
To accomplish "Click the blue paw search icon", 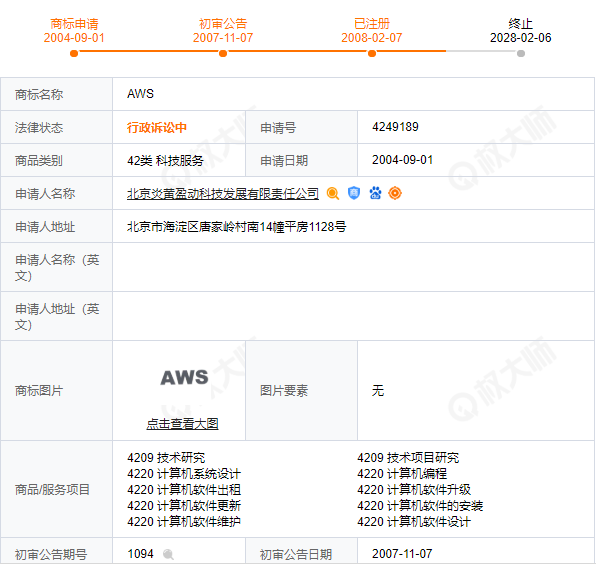I will pos(375,193).
